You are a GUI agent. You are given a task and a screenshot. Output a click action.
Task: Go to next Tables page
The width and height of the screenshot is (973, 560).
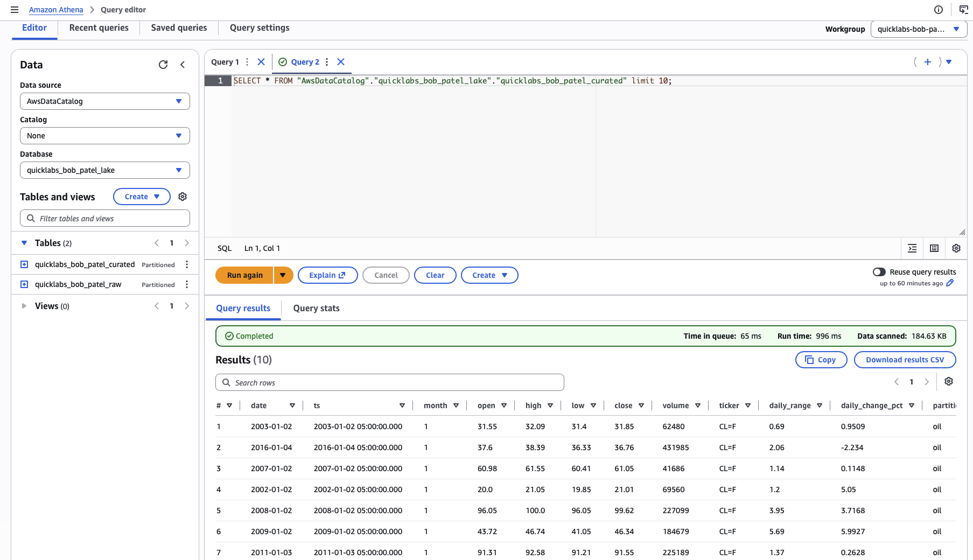187,243
